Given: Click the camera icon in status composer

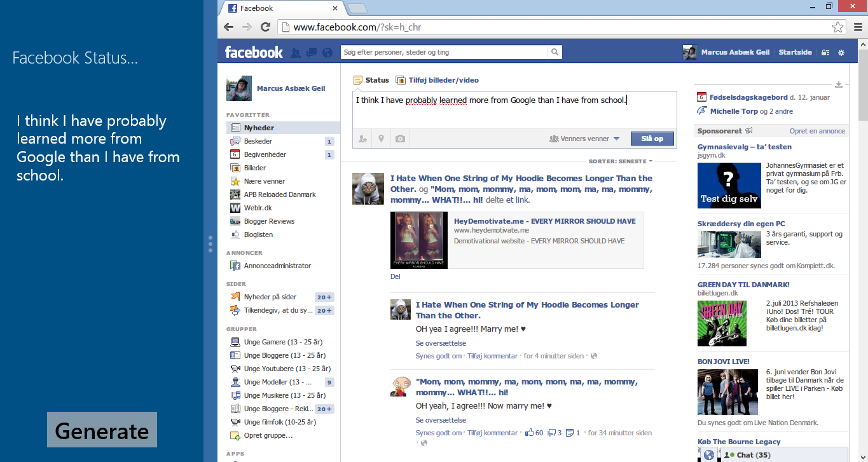Looking at the screenshot, I should 400,139.
